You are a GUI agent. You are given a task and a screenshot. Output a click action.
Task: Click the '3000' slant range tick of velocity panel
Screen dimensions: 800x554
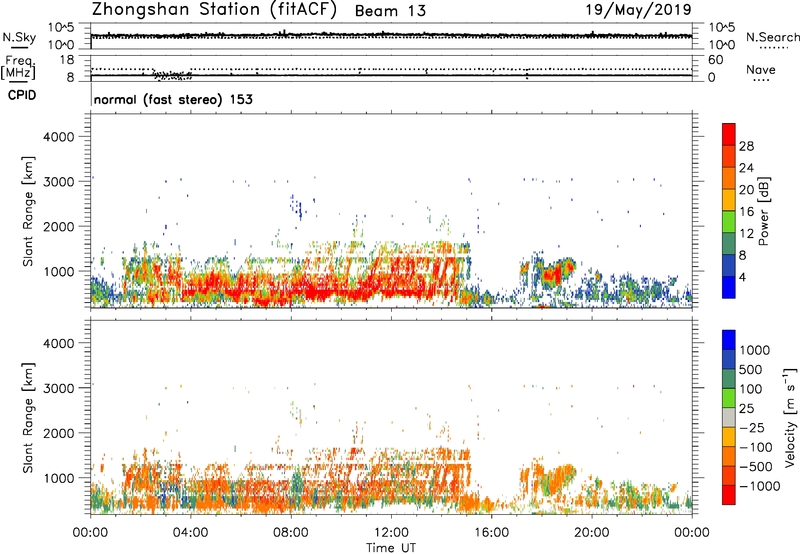pos(59,388)
